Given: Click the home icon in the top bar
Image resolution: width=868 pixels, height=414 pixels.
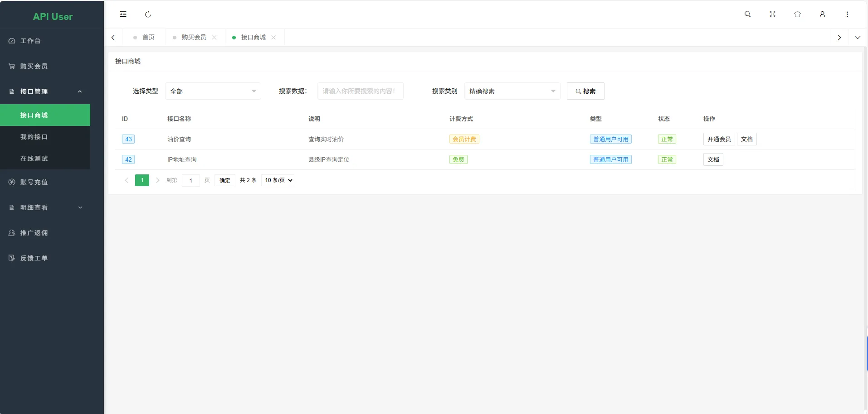Looking at the screenshot, I should pyautogui.click(x=797, y=14).
